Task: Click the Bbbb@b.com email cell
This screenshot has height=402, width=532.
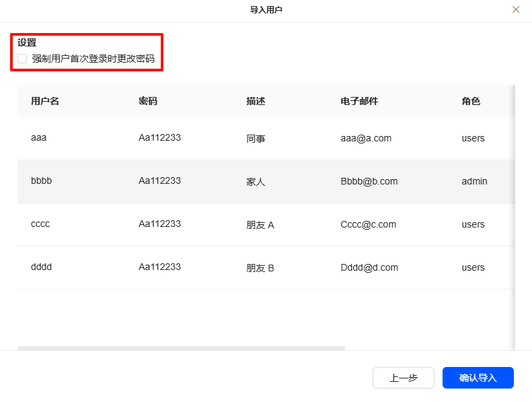Action: tap(369, 181)
